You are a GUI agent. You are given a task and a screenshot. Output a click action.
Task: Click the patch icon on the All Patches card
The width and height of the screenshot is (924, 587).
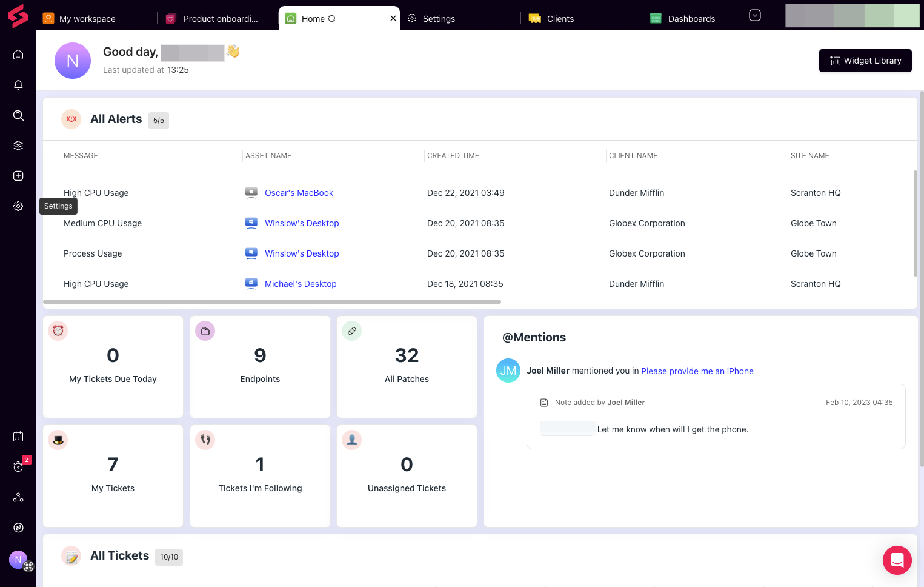352,330
